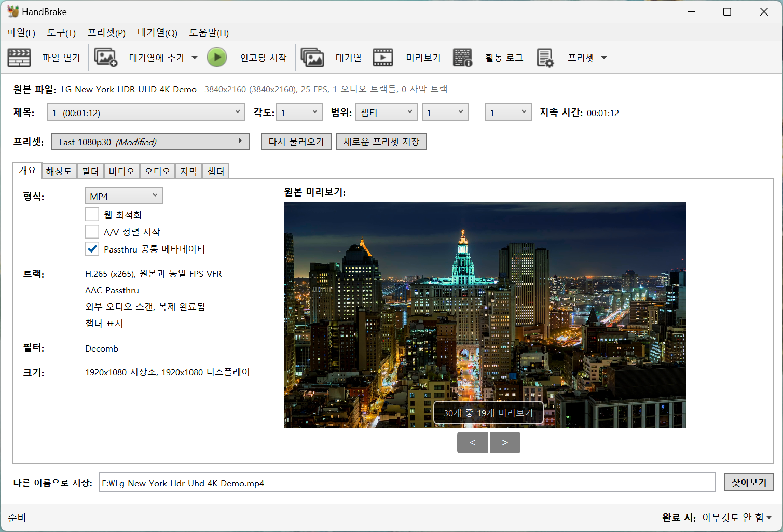
Task: Open the 도구(T) menu
Action: [61, 33]
